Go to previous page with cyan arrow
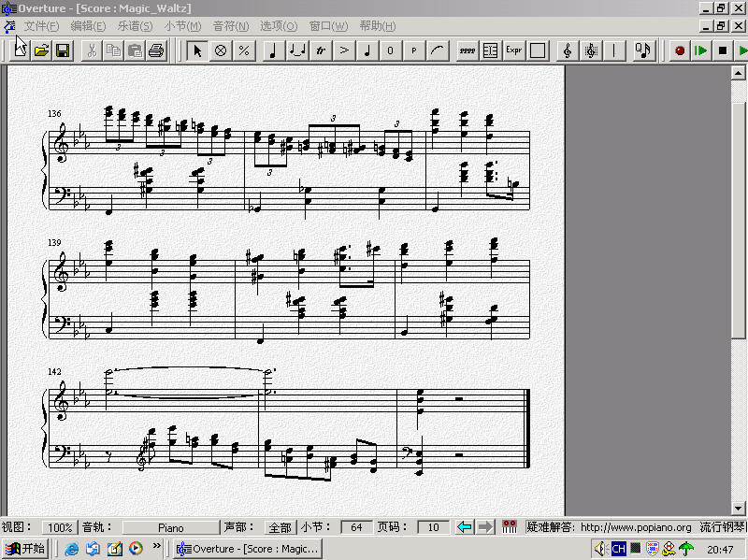 pos(464,527)
